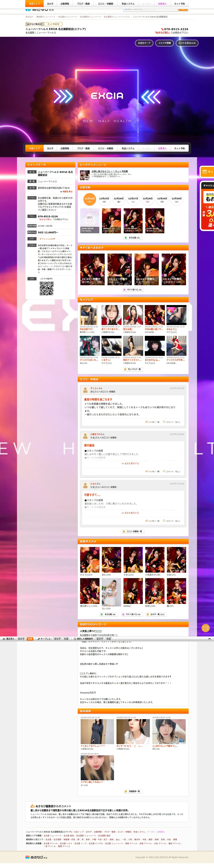Screen dimensions: 214x868
Task: Open the お店トップ tab in top navigation
Action: (x=34, y=4)
